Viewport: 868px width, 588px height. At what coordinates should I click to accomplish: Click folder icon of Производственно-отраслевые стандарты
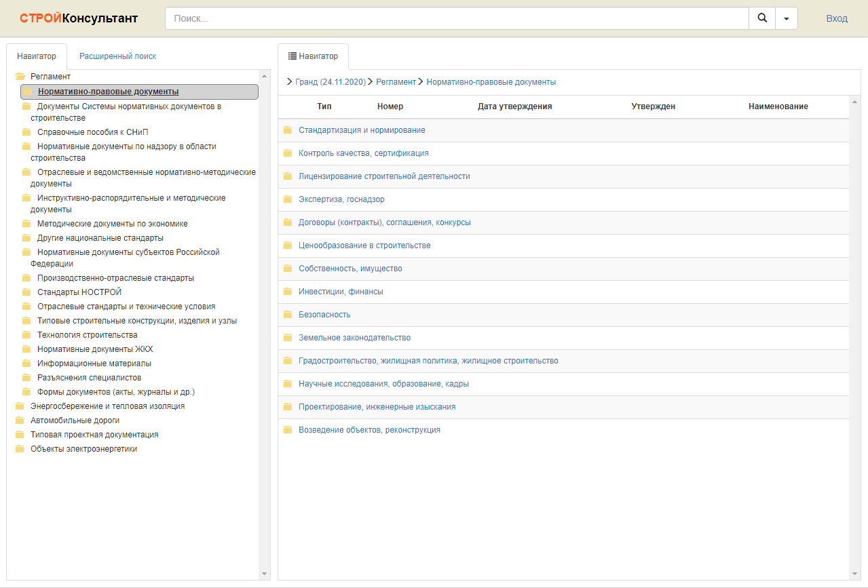tap(26, 278)
